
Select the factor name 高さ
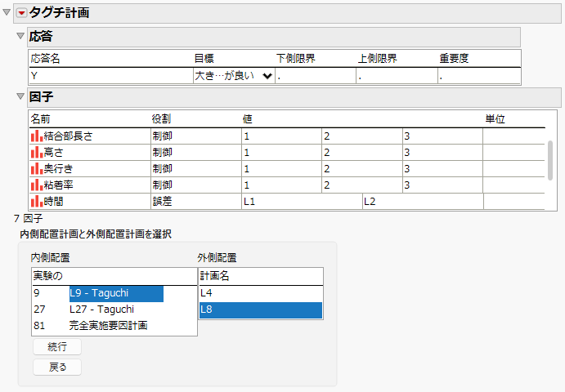53,152
